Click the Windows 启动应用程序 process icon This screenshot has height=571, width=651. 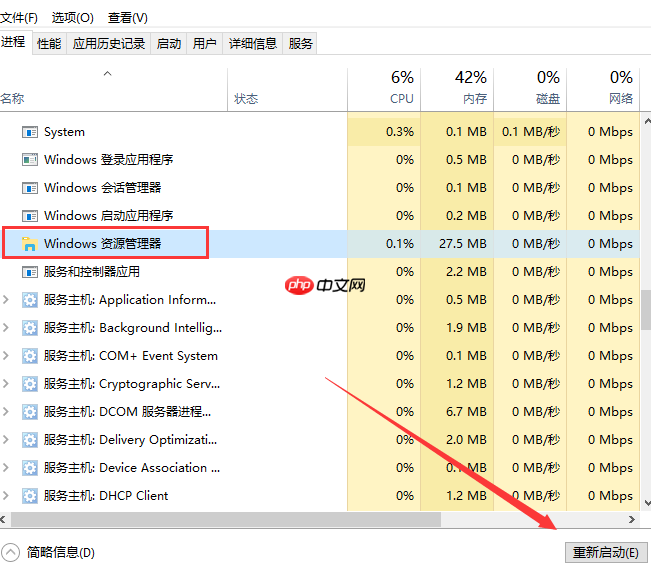click(x=29, y=216)
